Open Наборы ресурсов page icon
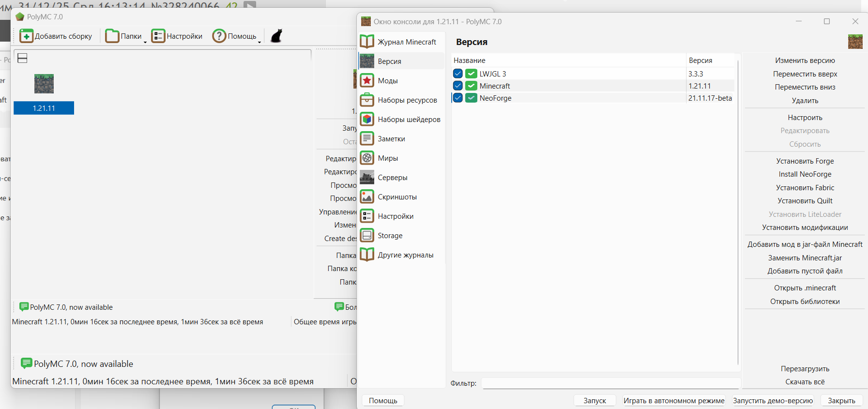Image resolution: width=868 pixels, height=409 pixels. point(367,100)
